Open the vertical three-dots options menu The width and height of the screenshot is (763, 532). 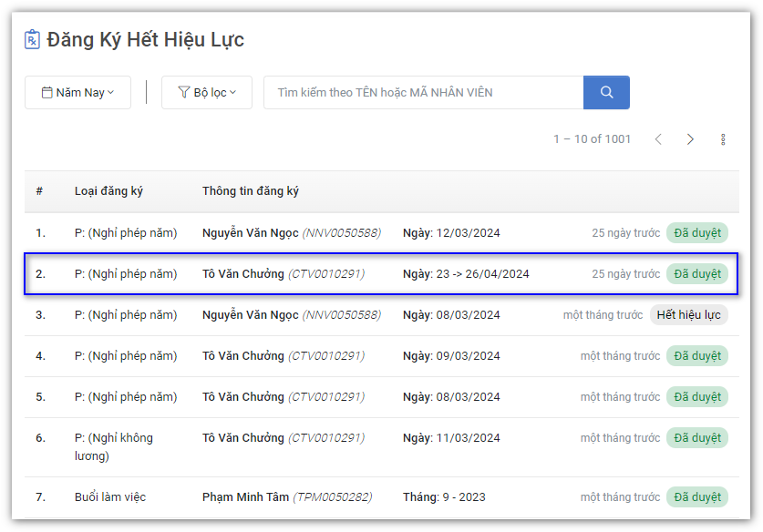tap(723, 139)
